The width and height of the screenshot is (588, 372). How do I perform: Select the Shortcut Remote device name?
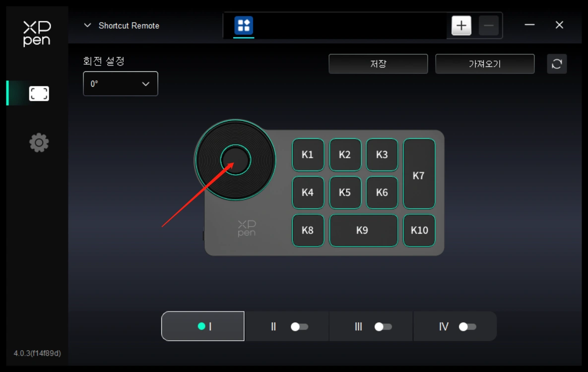pos(129,25)
